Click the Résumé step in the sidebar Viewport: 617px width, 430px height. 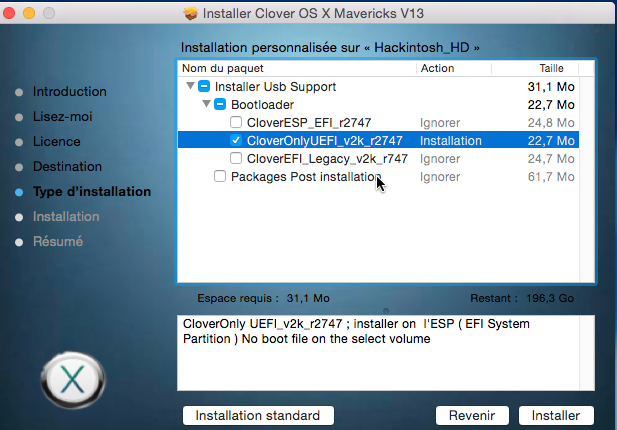[x=58, y=241]
